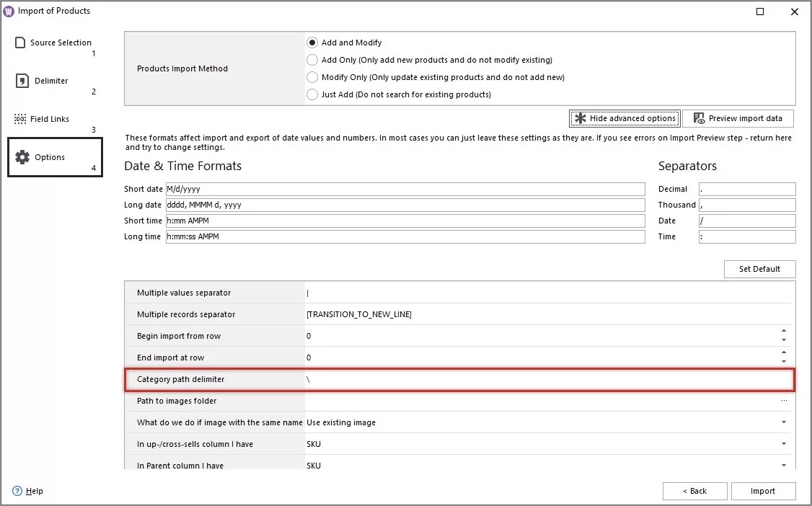Click the Path to images folder browse button
812x506 pixels.
[x=784, y=401]
